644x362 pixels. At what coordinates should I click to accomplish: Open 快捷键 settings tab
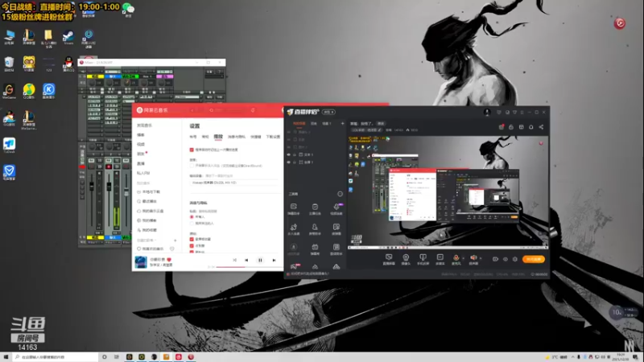pyautogui.click(x=255, y=137)
